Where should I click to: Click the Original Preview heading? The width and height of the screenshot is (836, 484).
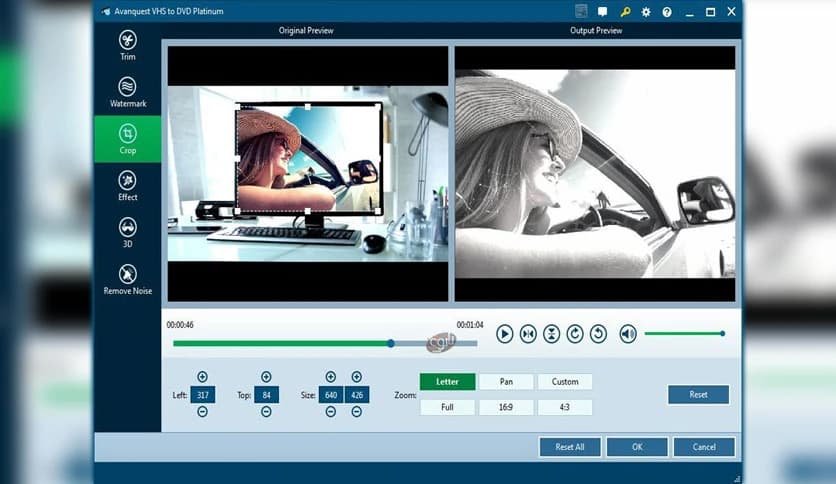click(306, 30)
